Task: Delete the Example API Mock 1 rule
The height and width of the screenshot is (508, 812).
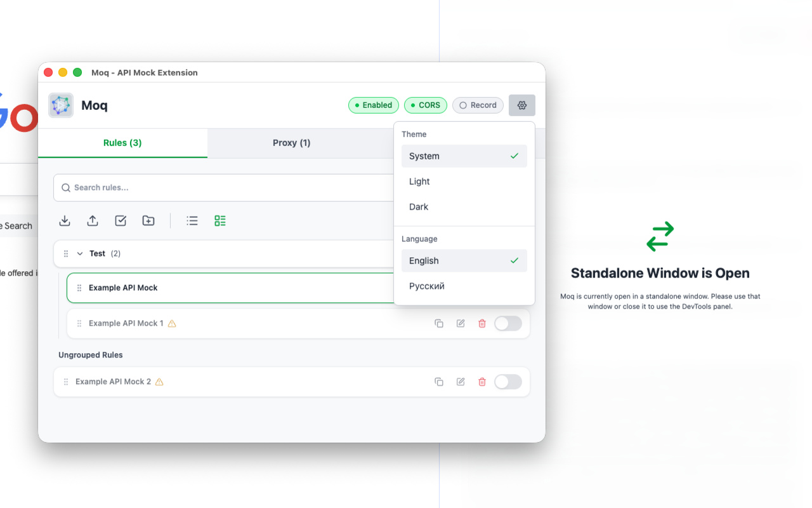Action: (482, 323)
